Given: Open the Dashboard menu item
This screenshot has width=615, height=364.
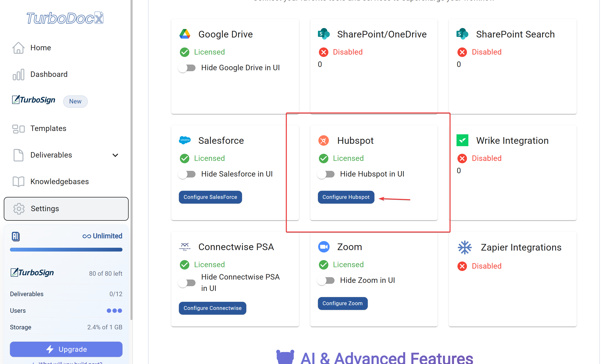Looking at the screenshot, I should (66, 74).
